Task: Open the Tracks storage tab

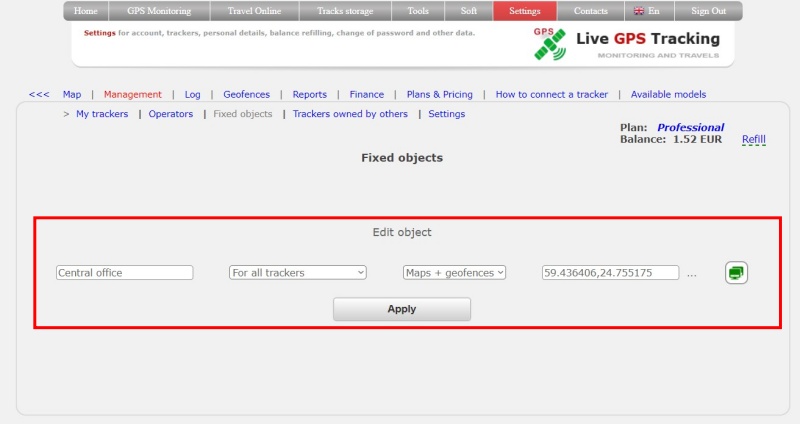Action: point(345,11)
